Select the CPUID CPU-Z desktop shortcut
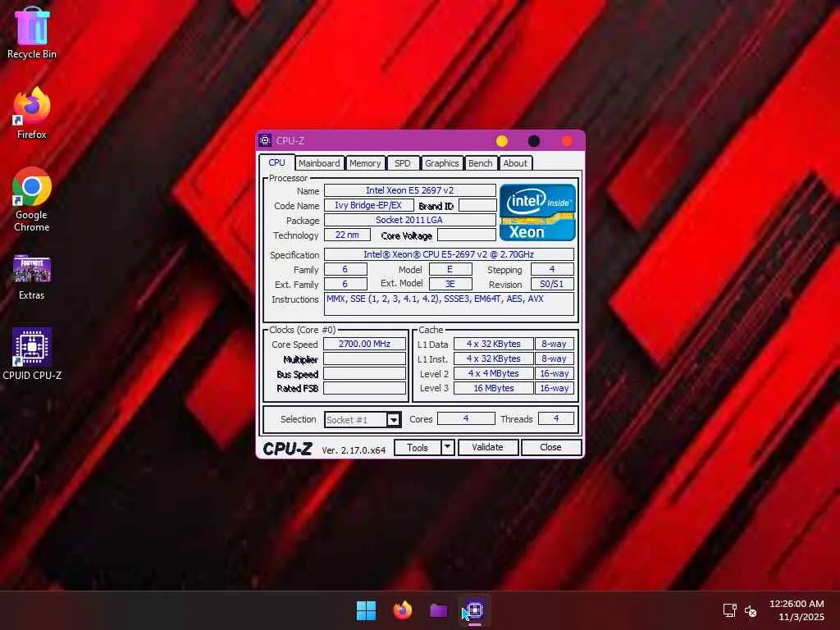Image resolution: width=840 pixels, height=630 pixels. (32, 354)
